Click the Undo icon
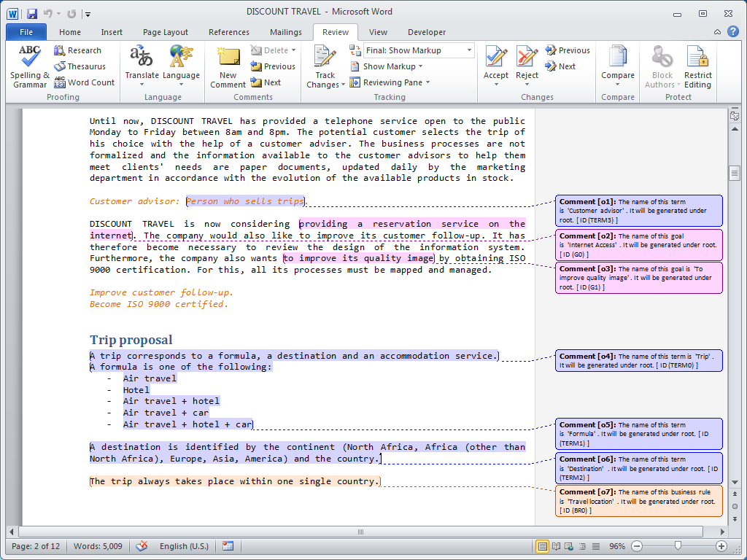747x560 pixels. click(47, 14)
